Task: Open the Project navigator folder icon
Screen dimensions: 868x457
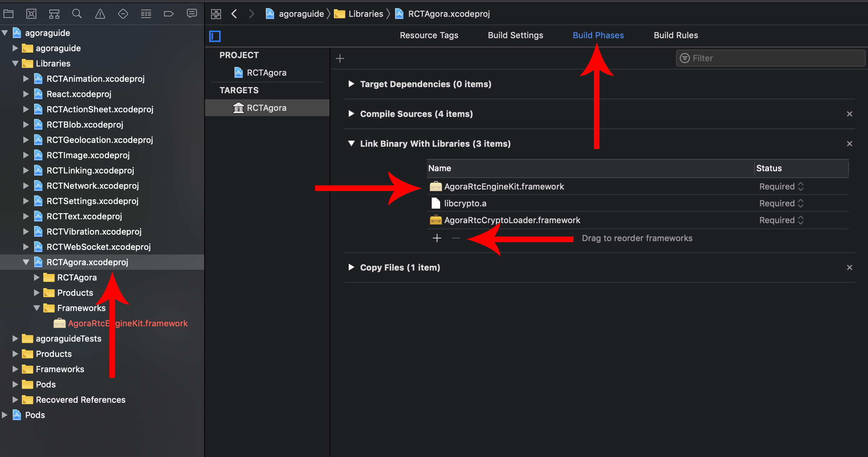Action: pyautogui.click(x=8, y=14)
